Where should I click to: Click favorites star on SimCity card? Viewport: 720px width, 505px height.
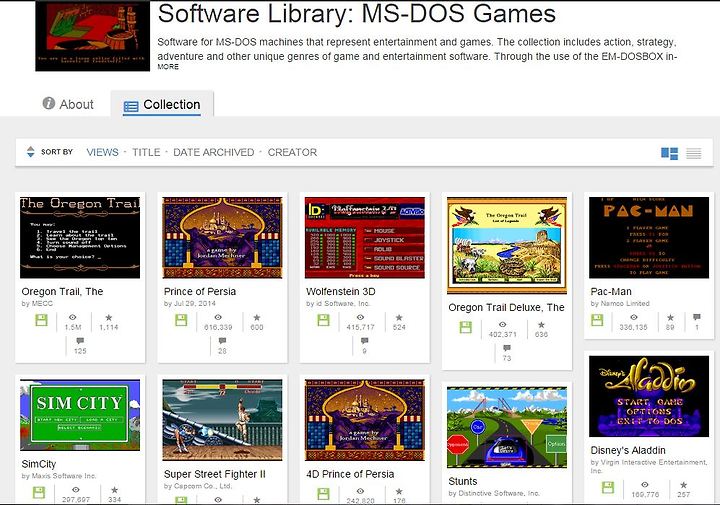pos(114,490)
